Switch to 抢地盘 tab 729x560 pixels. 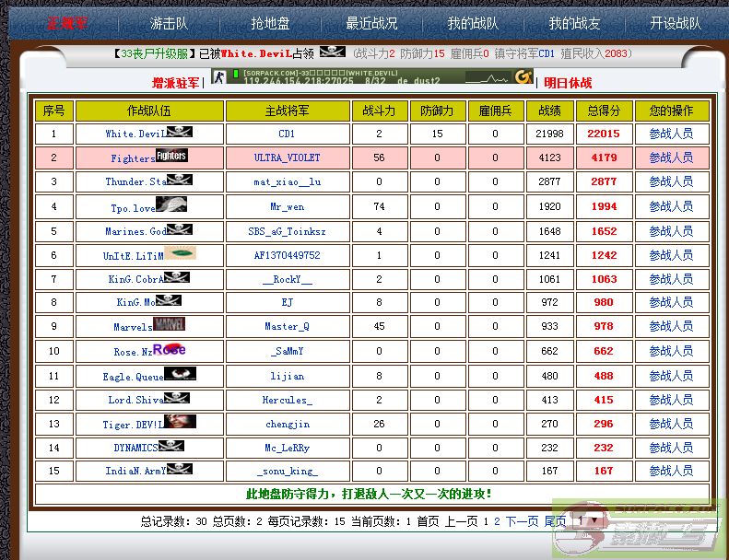[270, 23]
